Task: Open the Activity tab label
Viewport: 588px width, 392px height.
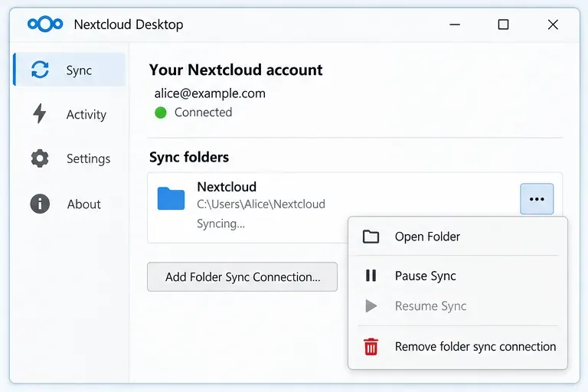Action: click(x=87, y=114)
